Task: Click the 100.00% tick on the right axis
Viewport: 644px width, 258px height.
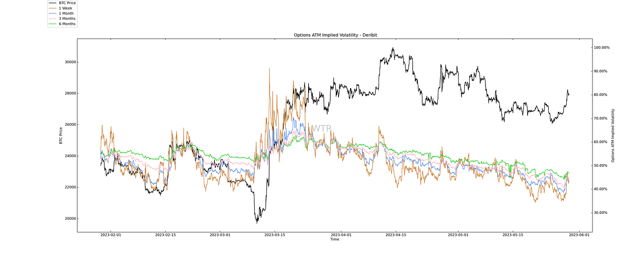Action: click(x=602, y=47)
